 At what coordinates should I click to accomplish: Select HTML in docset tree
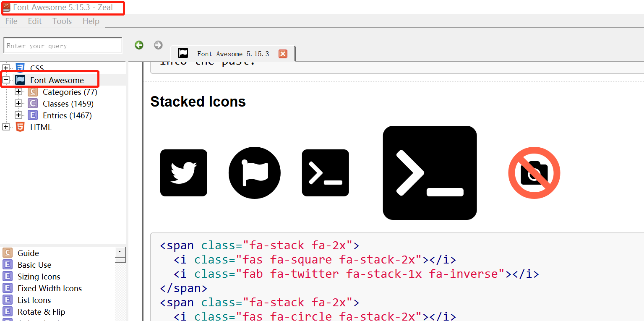pos(41,127)
